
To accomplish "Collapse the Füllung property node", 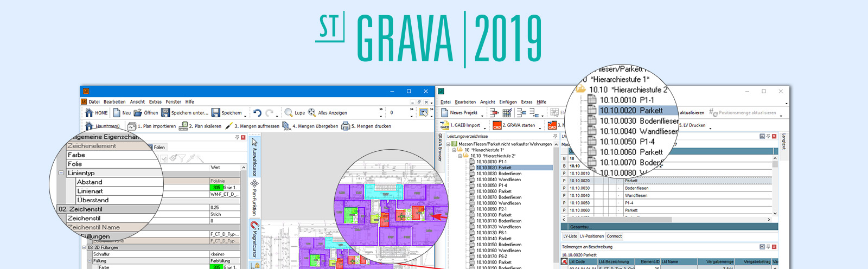I will pos(90,261).
